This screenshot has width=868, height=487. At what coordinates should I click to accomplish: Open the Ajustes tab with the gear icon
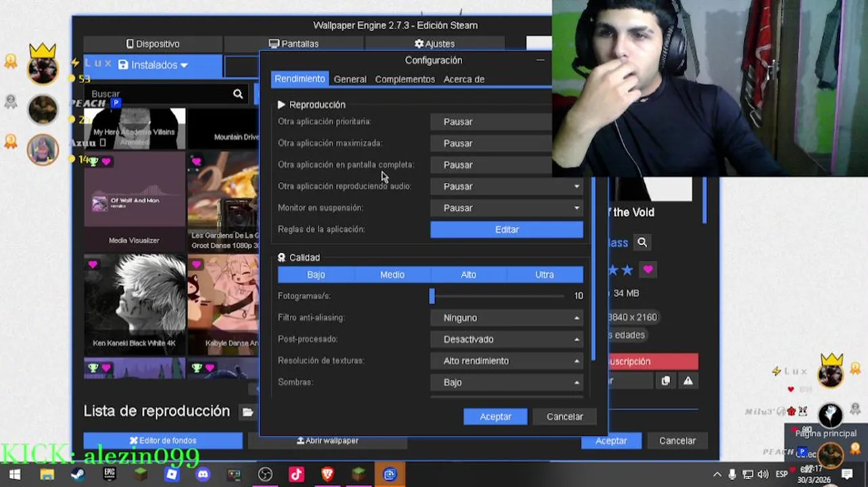point(434,44)
